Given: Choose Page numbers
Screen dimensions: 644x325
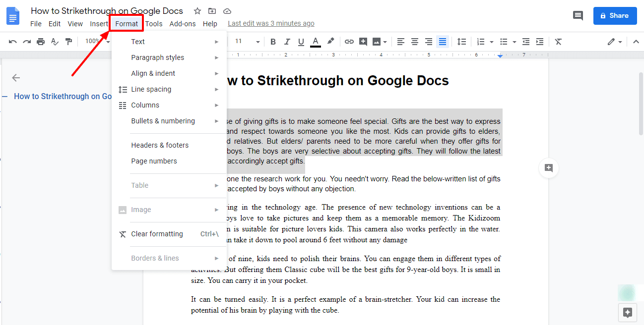Looking at the screenshot, I should pyautogui.click(x=169, y=161).
